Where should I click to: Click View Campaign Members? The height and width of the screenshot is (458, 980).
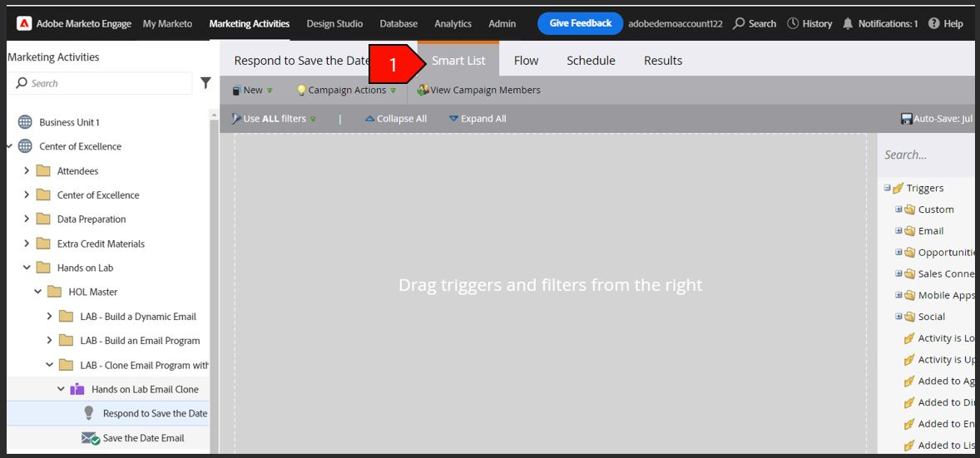478,90
